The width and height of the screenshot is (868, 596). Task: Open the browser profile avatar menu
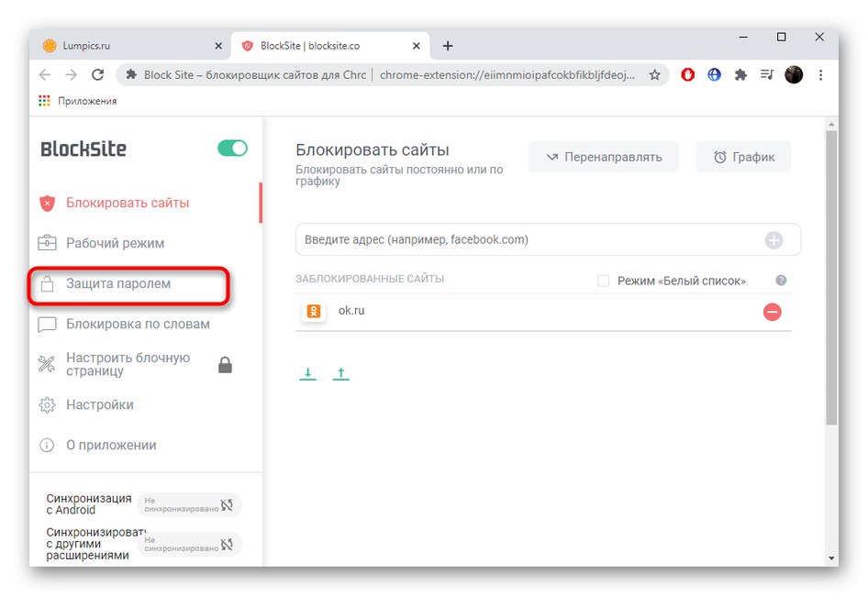click(x=793, y=75)
